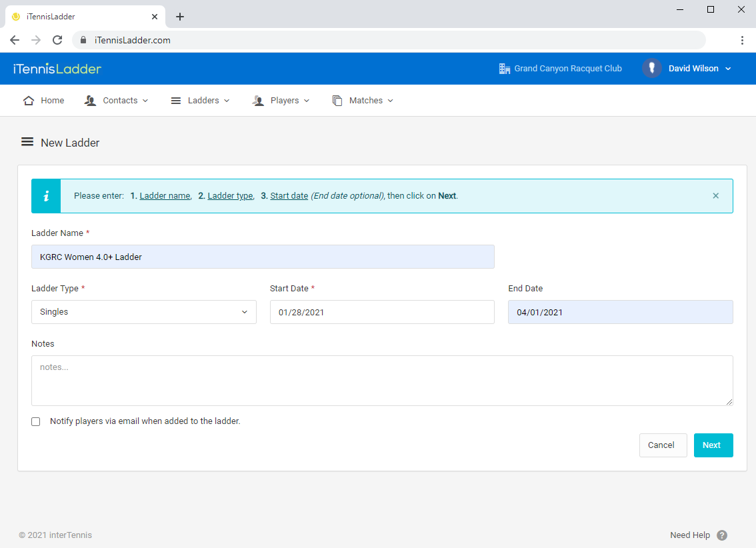The image size is (756, 548).
Task: Open the Ladder Type dropdown
Action: pos(143,312)
